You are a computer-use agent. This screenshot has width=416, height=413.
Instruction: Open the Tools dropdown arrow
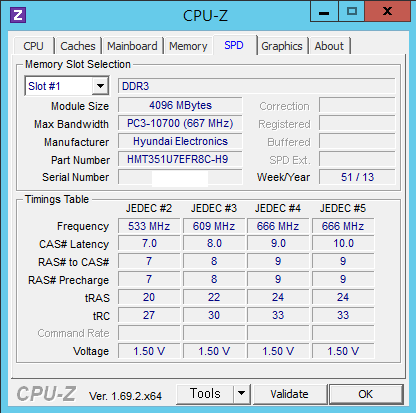coord(242,394)
